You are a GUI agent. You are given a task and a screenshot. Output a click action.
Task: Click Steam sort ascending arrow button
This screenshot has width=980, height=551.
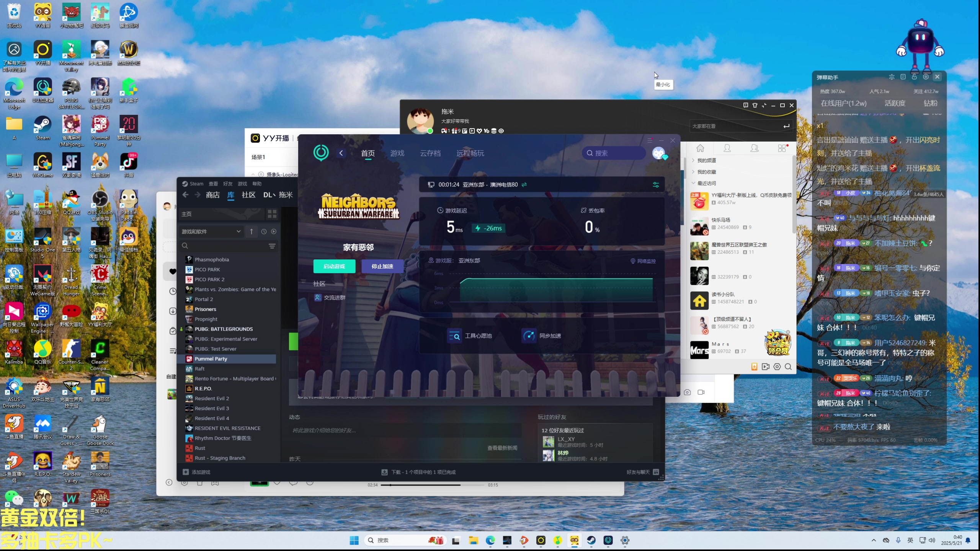[x=252, y=231]
